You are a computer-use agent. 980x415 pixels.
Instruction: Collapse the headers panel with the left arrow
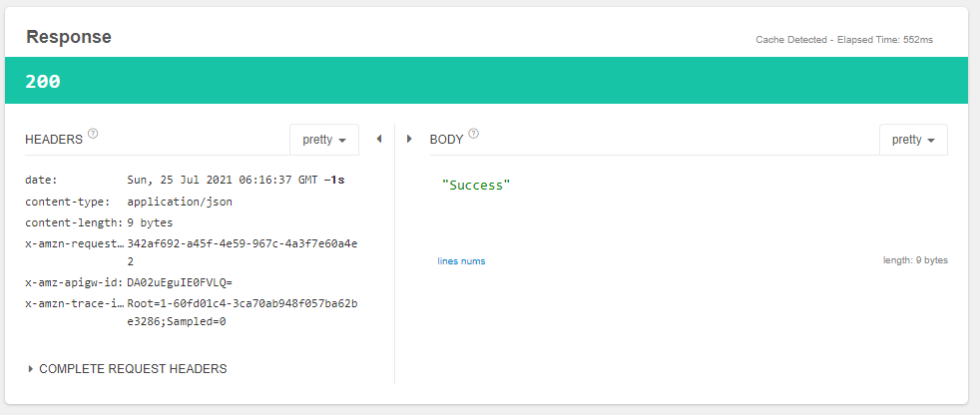click(x=379, y=139)
